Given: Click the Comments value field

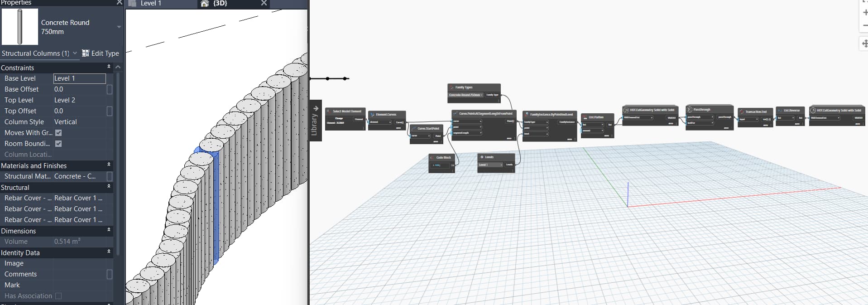Looking at the screenshot, I should click(80, 274).
